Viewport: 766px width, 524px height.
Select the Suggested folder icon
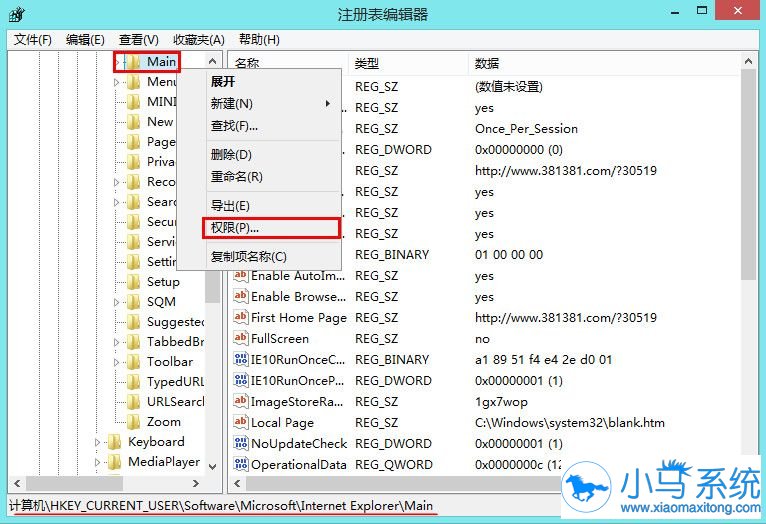click(133, 322)
